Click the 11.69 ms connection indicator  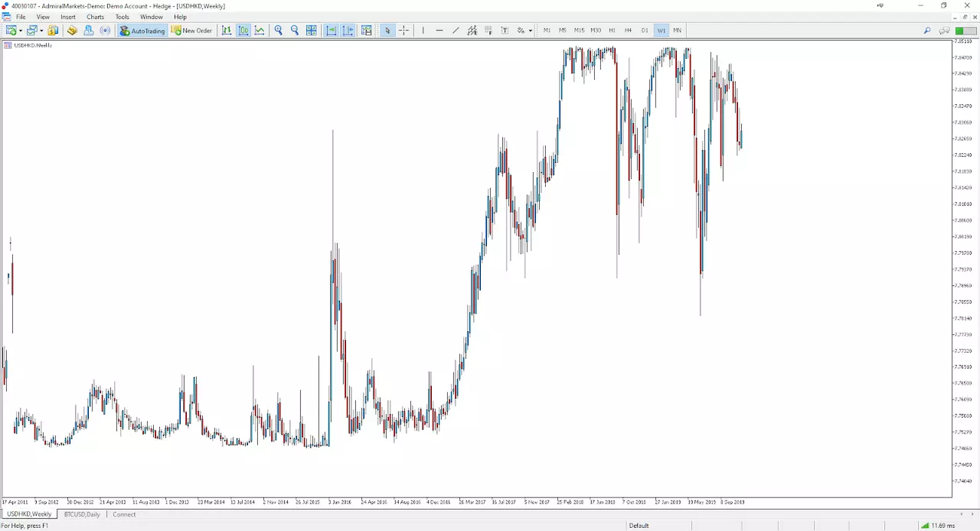[x=938, y=526]
